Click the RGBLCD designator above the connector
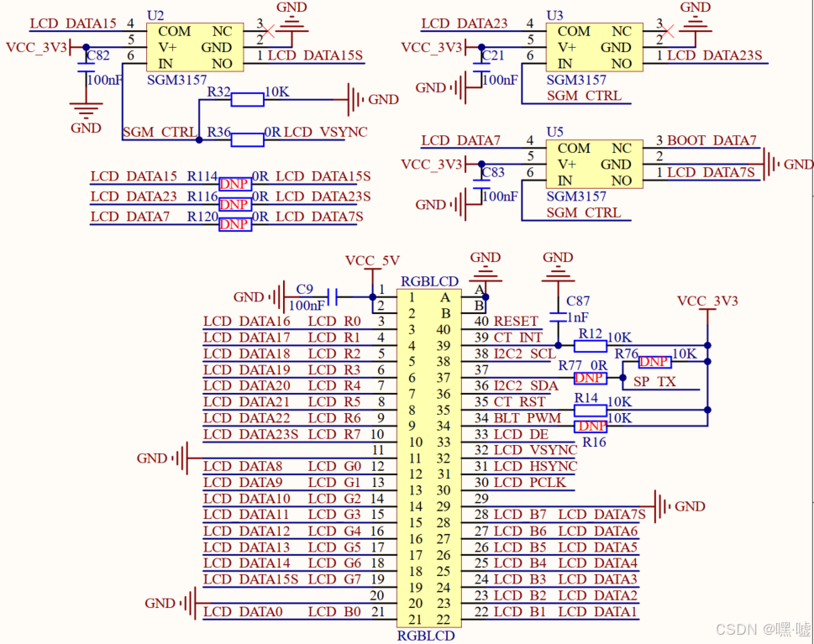This screenshot has height=644, width=814. 429,281
